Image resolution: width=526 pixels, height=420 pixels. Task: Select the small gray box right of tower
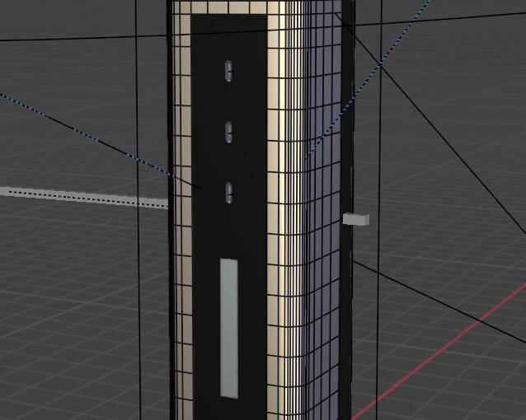click(x=356, y=219)
